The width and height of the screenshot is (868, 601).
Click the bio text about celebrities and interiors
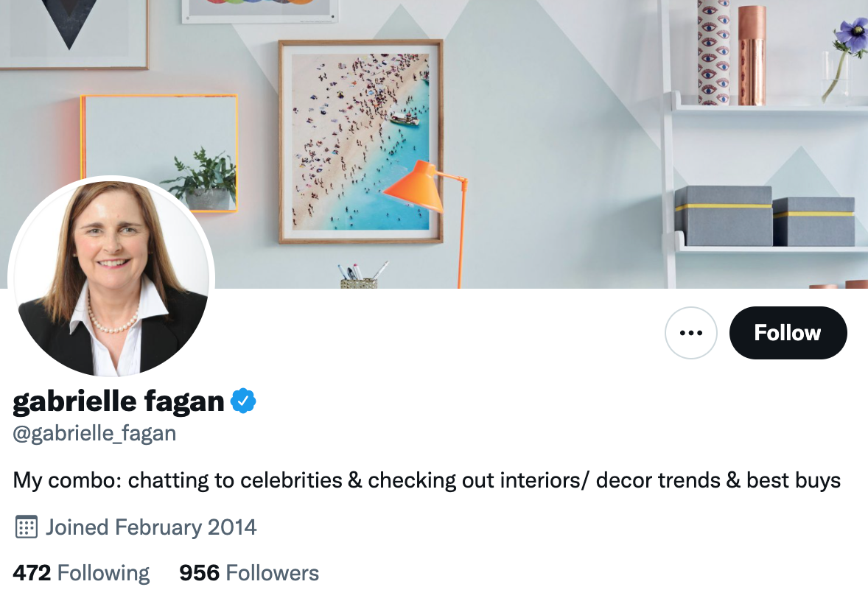[427, 479]
